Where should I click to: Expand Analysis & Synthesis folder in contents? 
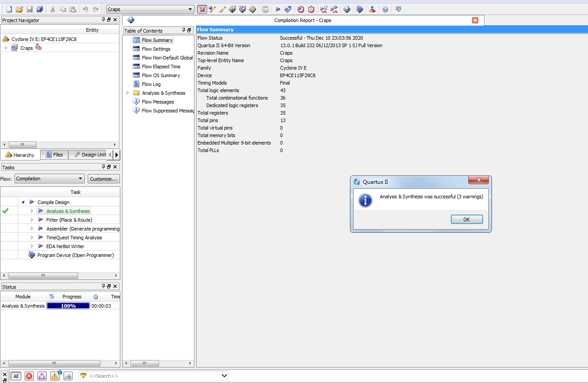[128, 93]
